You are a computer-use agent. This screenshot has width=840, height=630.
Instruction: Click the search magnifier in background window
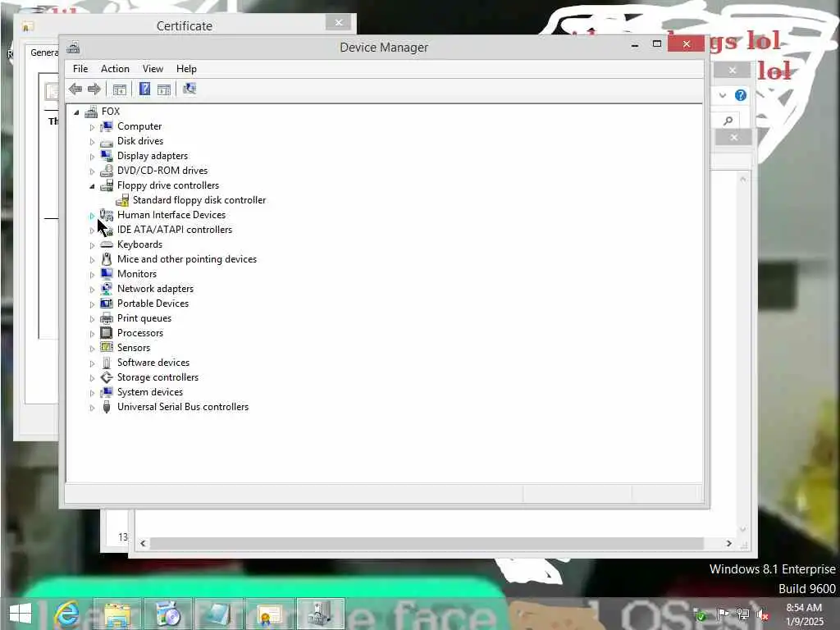click(x=728, y=121)
